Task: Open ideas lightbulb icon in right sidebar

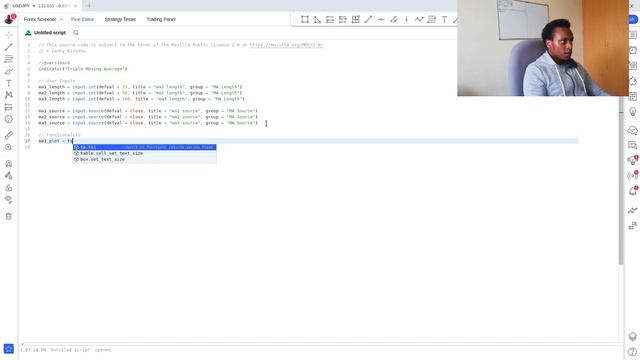Action: pyautogui.click(x=633, y=112)
